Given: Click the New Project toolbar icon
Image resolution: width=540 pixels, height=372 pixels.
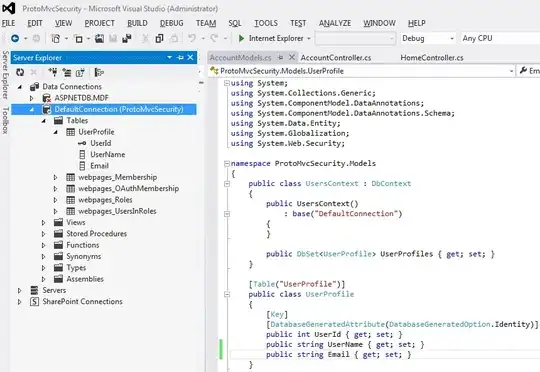Looking at the screenshot, I should tap(55, 38).
